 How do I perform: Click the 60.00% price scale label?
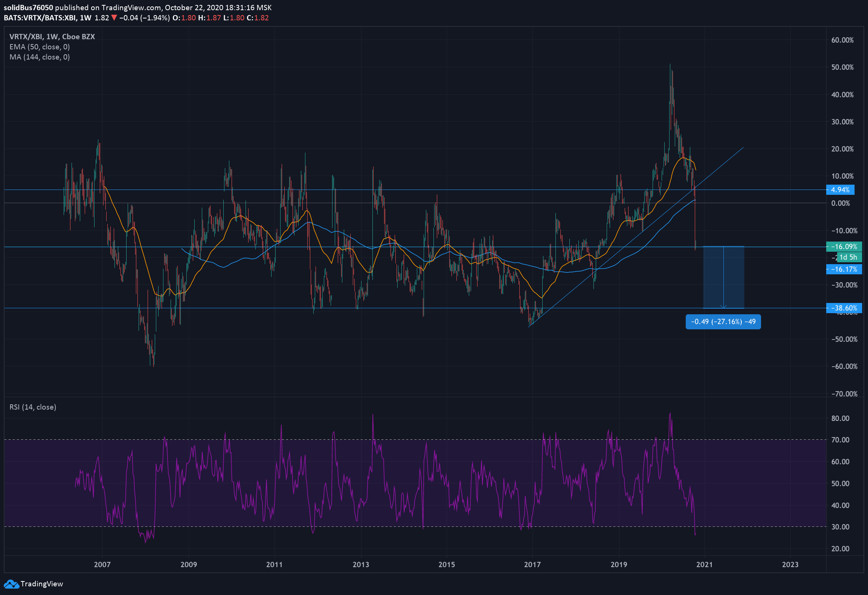(842, 40)
